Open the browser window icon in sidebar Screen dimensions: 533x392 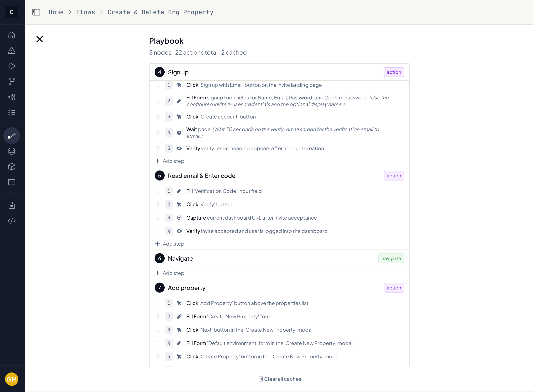(12, 182)
